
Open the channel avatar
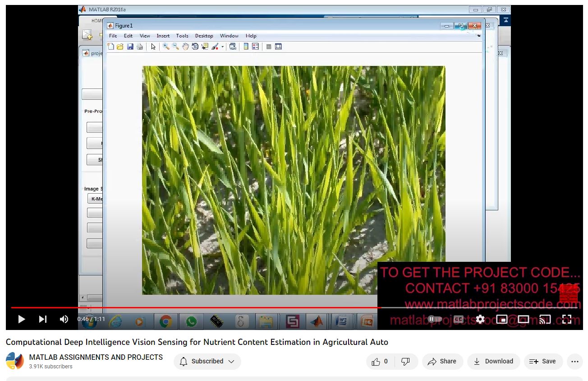pos(15,361)
